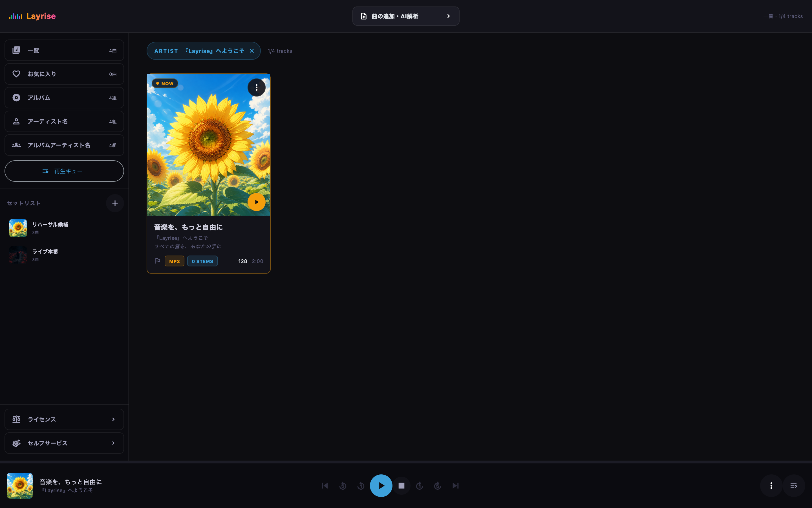The width and height of the screenshot is (812, 508).
Task: Open the ライブ本番 setlist
Action: [x=64, y=255]
